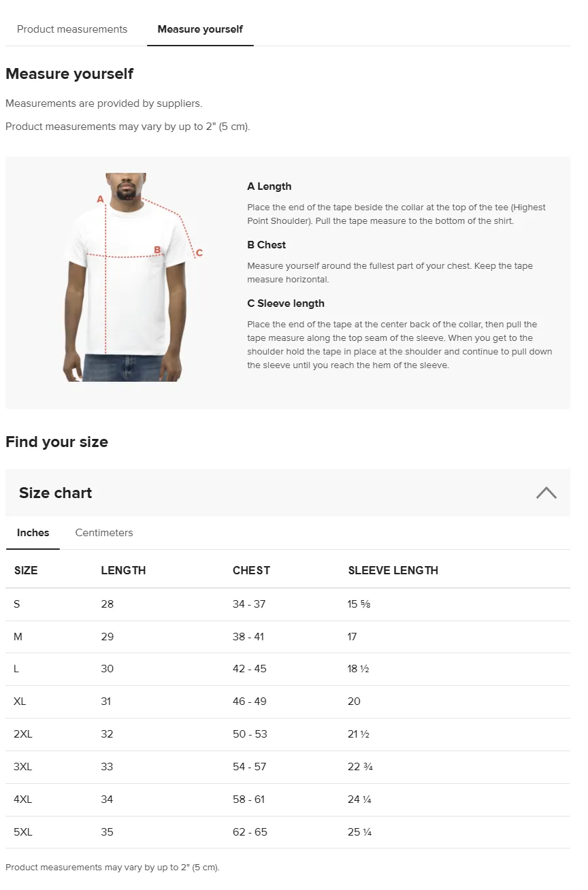
Task: Click the chest value 42 - 45
Action: [250, 669]
